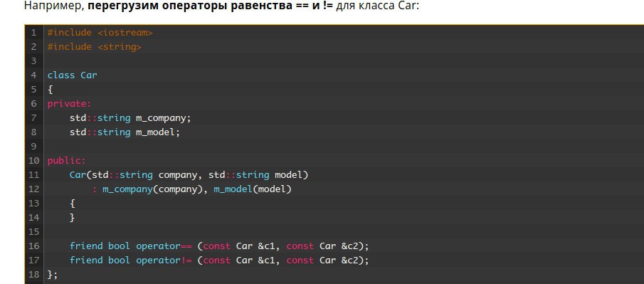Click the Car constructor signature line

point(189,175)
